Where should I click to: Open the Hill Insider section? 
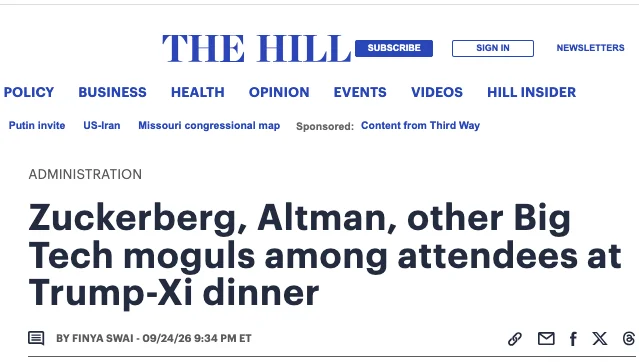tap(531, 92)
